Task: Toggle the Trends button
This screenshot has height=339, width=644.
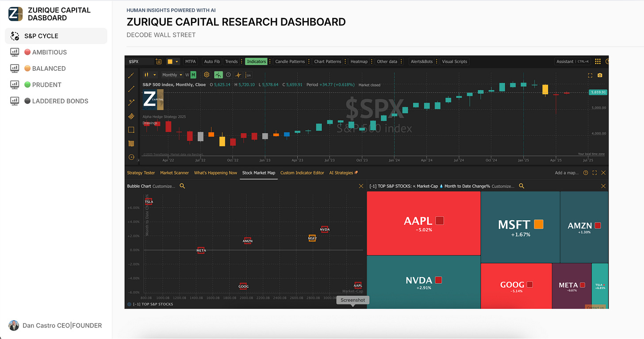Action: tap(231, 61)
